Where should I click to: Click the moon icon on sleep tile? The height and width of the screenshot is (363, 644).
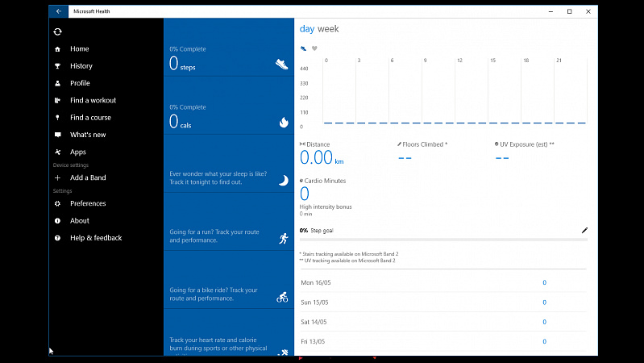(x=284, y=181)
